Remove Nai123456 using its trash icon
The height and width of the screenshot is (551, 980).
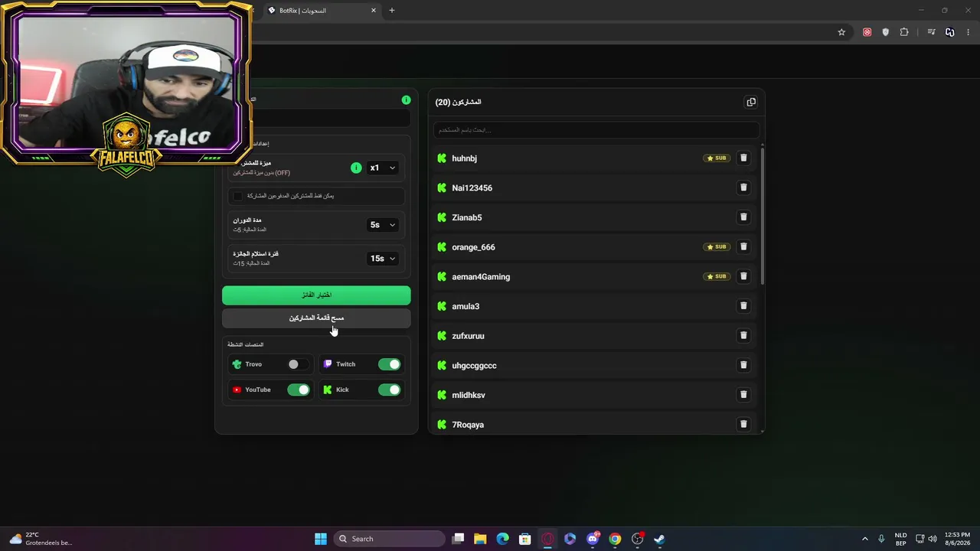(743, 187)
